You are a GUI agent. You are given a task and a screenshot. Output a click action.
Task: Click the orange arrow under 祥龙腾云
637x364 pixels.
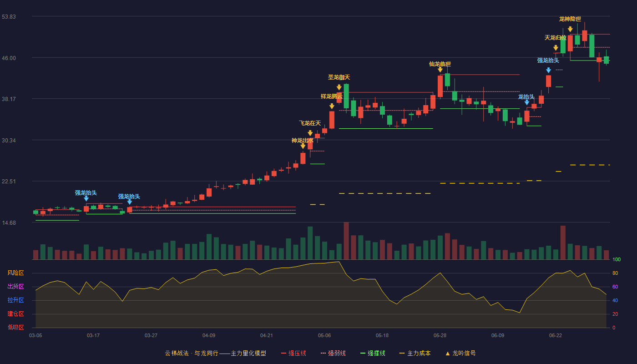332,106
